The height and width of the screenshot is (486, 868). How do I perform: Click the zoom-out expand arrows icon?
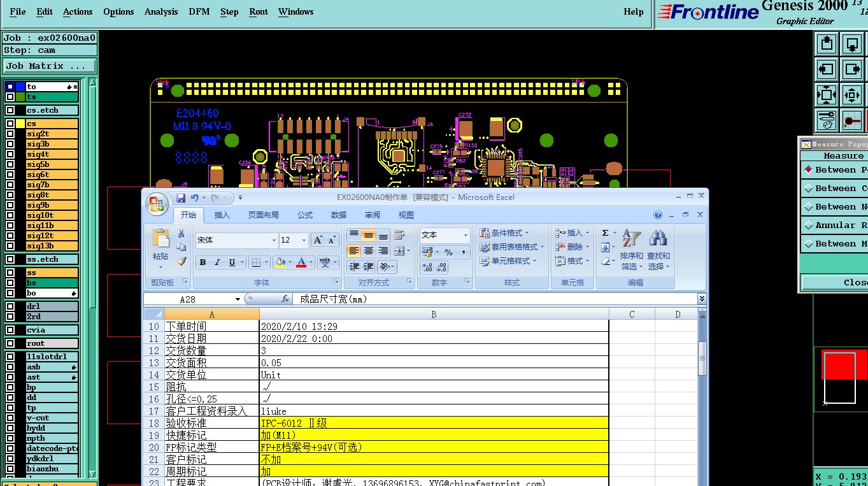(827, 95)
